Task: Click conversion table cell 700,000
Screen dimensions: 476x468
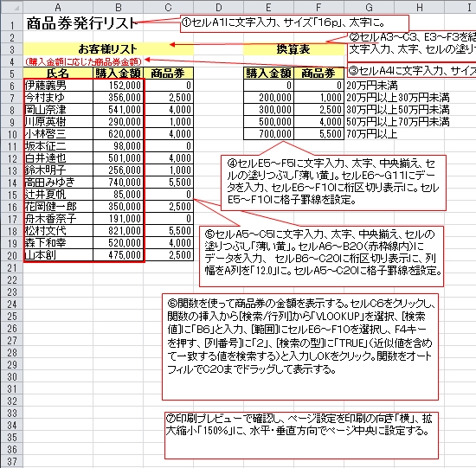Action: coord(268,134)
